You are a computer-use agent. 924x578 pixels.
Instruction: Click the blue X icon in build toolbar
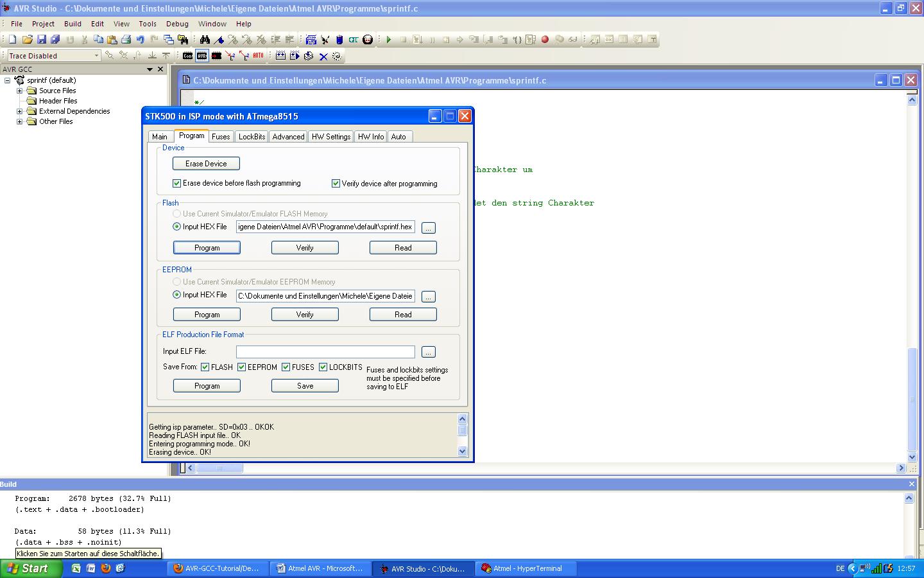(x=323, y=57)
